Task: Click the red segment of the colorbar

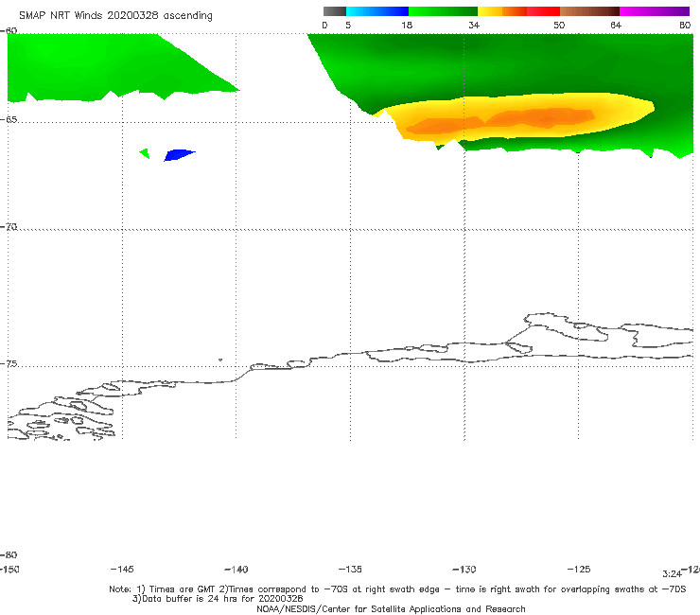Action: (x=543, y=11)
